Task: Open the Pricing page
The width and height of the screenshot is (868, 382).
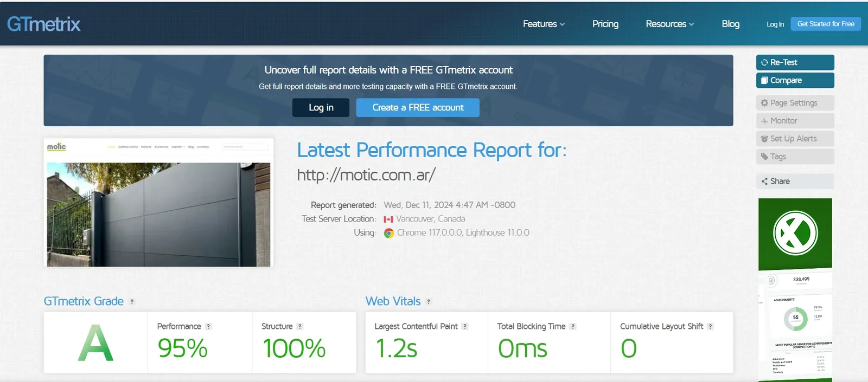Action: [x=605, y=24]
